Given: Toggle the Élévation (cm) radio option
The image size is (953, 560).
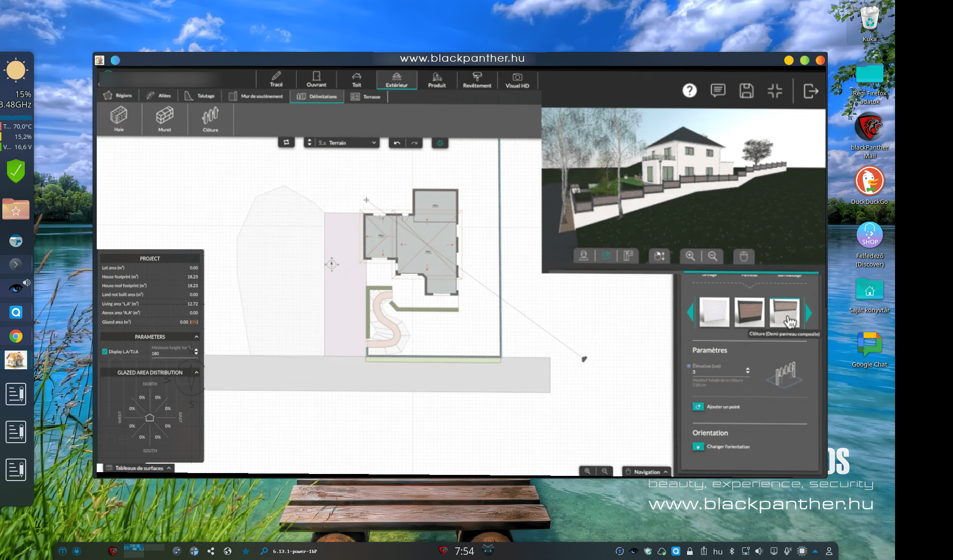Looking at the screenshot, I should point(689,366).
